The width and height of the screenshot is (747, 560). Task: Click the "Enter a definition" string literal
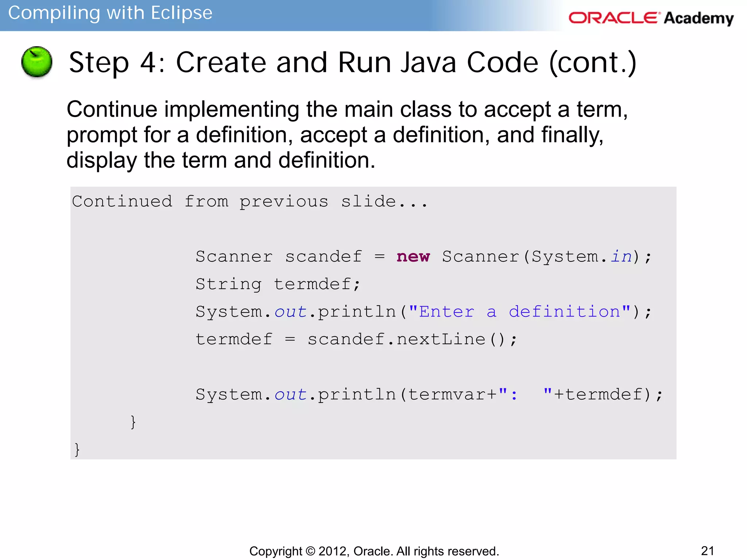point(519,312)
